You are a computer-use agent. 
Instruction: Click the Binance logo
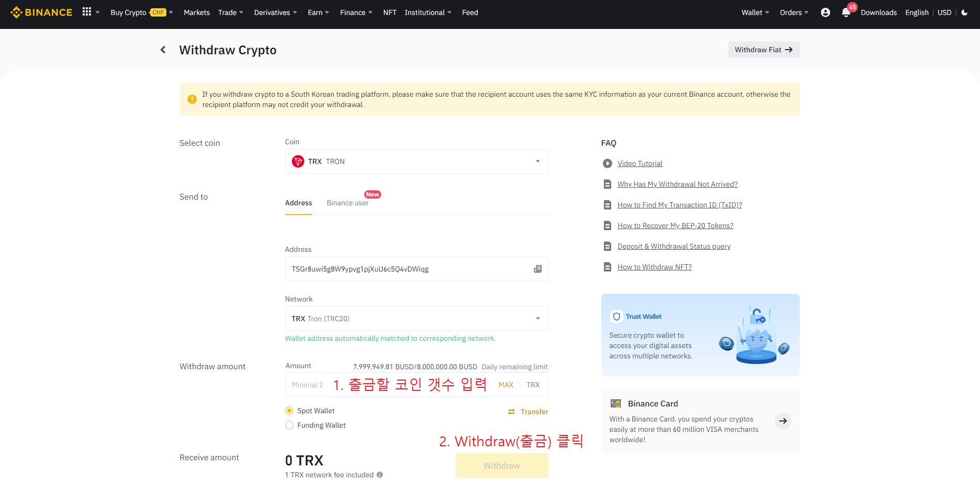point(41,12)
